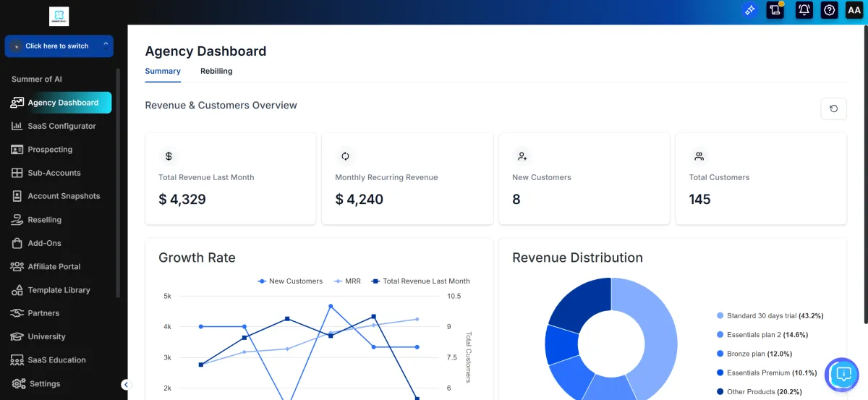Go to Template Library in the sidebar

(58, 290)
